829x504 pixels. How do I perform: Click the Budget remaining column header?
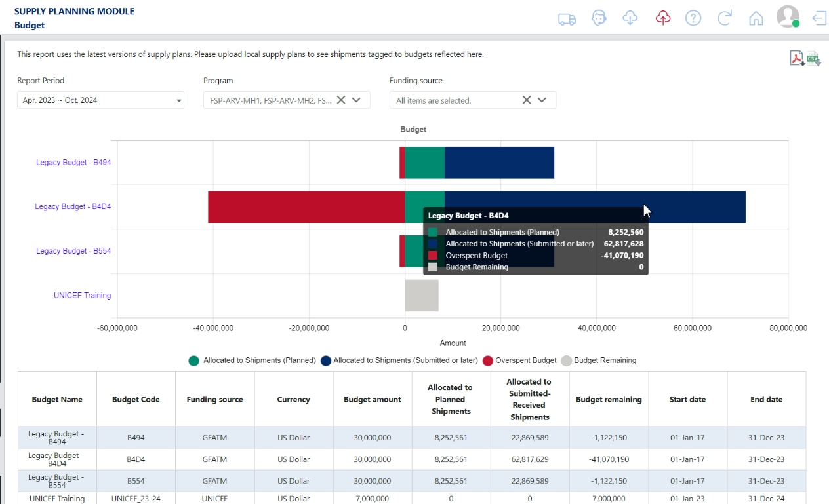pos(609,400)
